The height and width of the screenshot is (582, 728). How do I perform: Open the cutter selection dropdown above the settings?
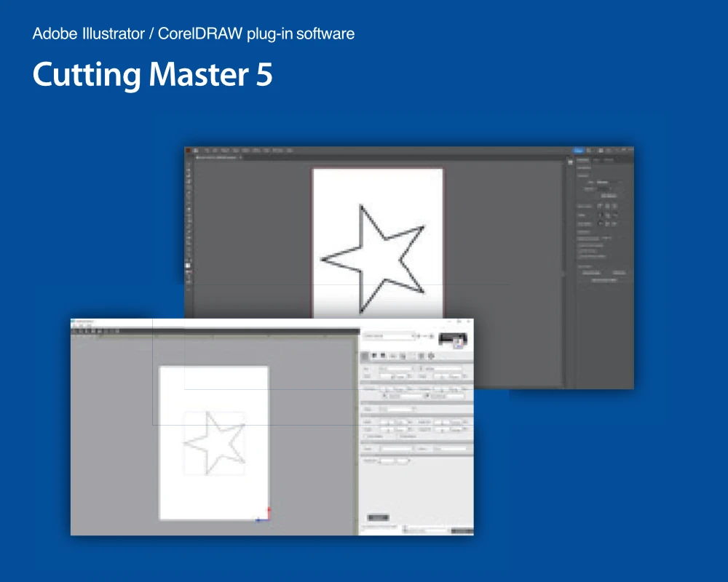pyautogui.click(x=389, y=335)
